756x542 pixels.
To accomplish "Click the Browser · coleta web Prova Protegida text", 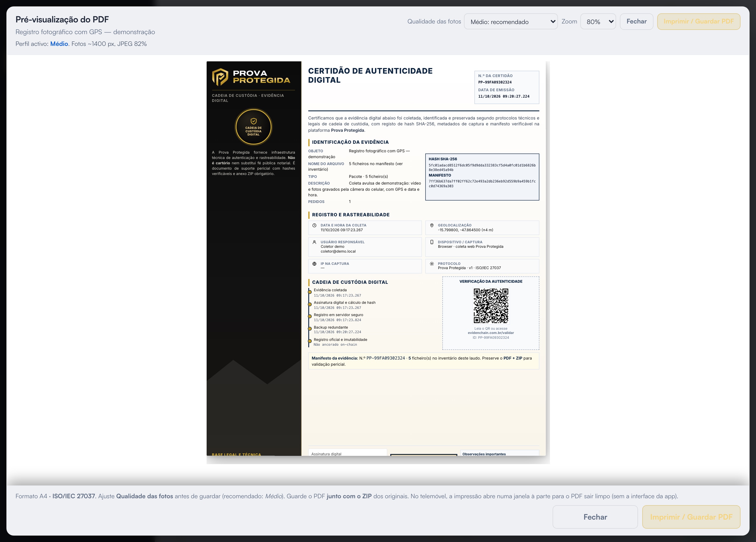I will pyautogui.click(x=470, y=247).
